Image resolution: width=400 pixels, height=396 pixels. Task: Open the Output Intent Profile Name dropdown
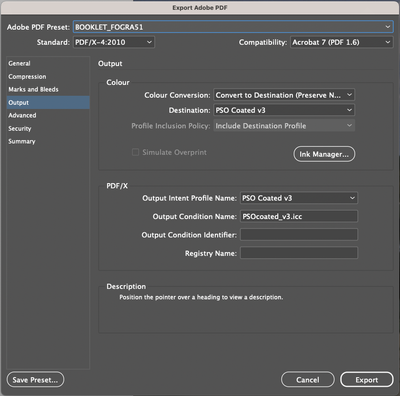tap(299, 198)
